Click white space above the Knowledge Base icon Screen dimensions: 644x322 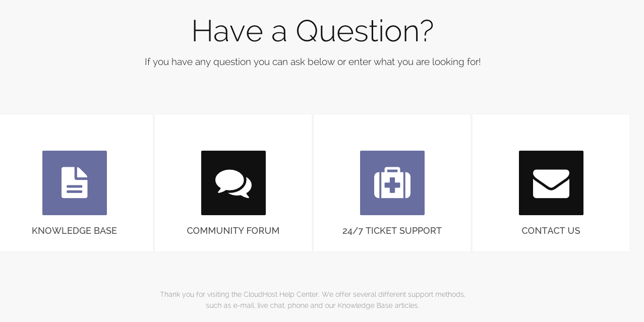pyautogui.click(x=75, y=132)
